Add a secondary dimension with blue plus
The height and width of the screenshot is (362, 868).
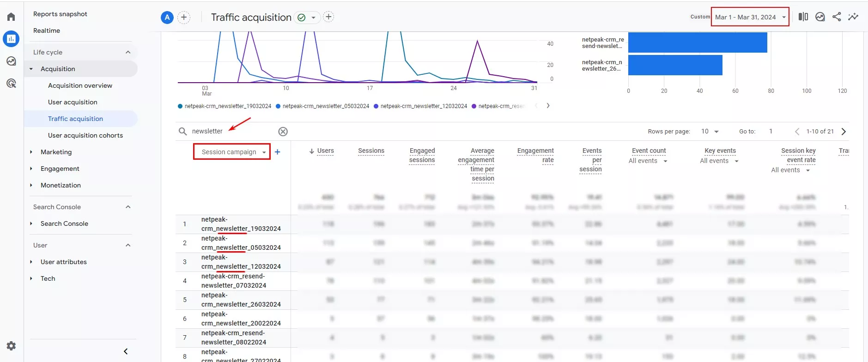pyautogui.click(x=278, y=152)
